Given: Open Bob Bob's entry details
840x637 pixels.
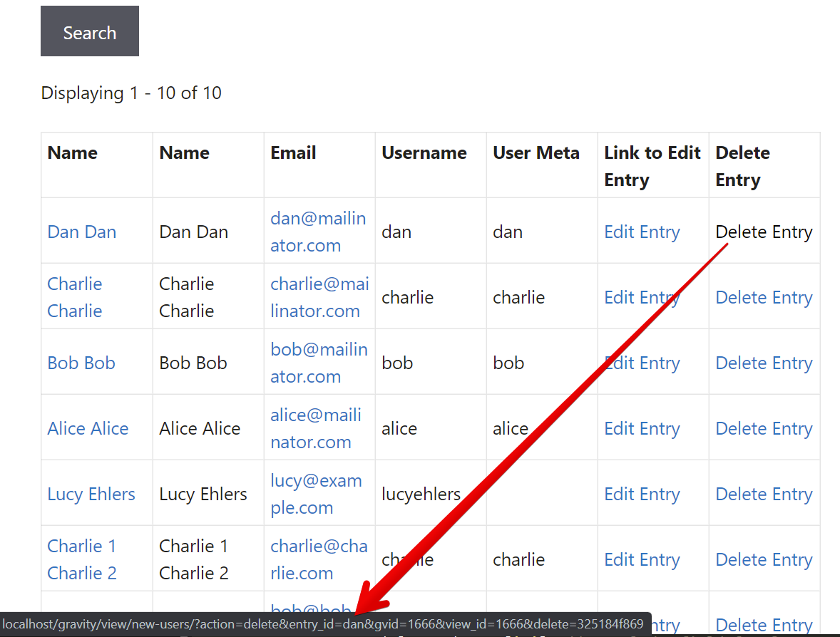Looking at the screenshot, I should (81, 363).
